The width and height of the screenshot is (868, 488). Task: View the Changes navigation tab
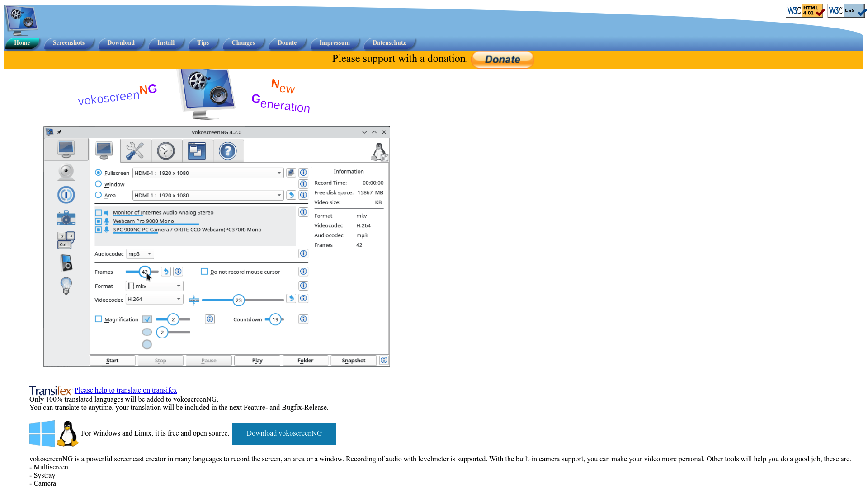[x=243, y=43]
